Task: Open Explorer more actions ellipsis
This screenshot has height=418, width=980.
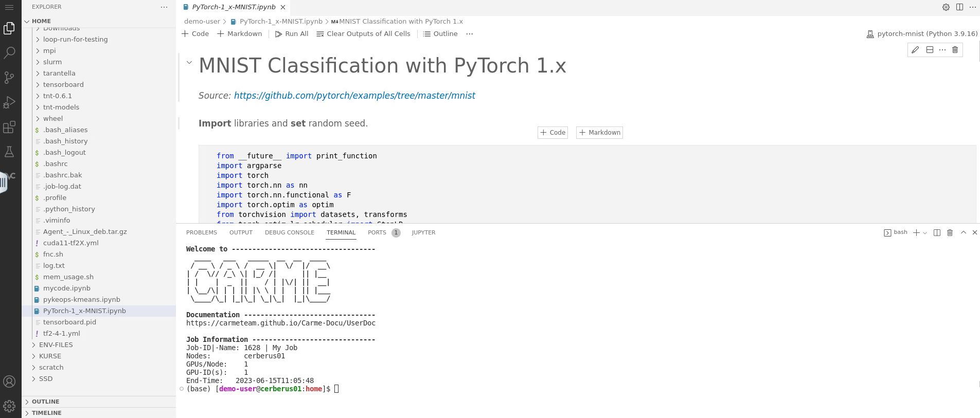Action: click(164, 7)
